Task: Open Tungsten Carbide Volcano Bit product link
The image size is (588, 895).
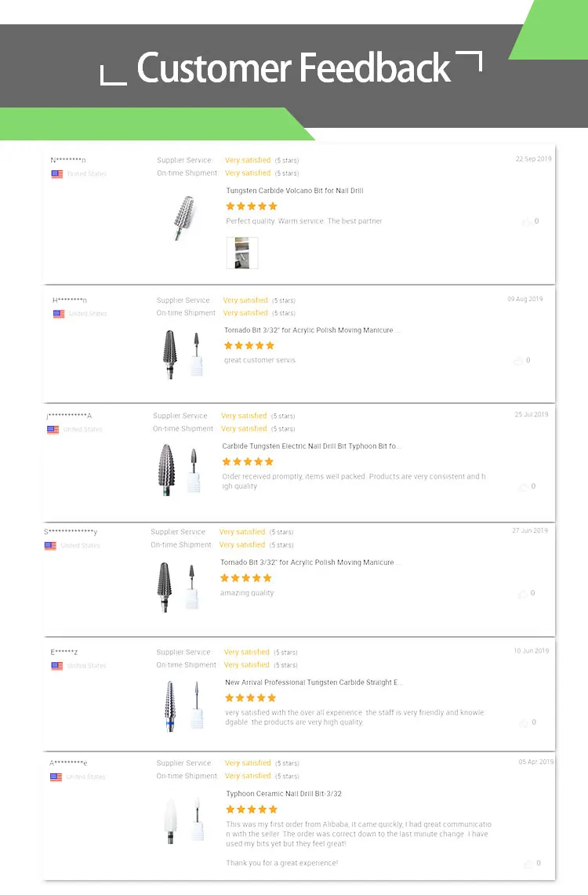Action: pyautogui.click(x=295, y=191)
